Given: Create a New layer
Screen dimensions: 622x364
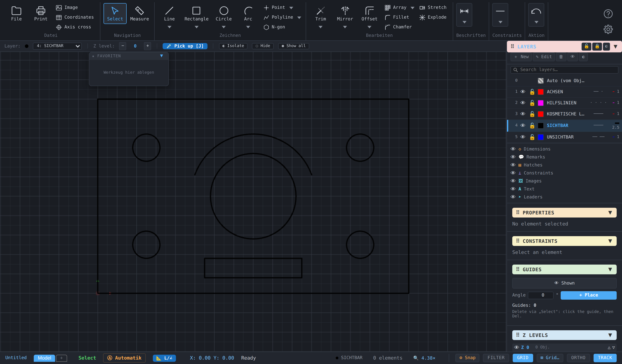Looking at the screenshot, I should pyautogui.click(x=521, y=57).
